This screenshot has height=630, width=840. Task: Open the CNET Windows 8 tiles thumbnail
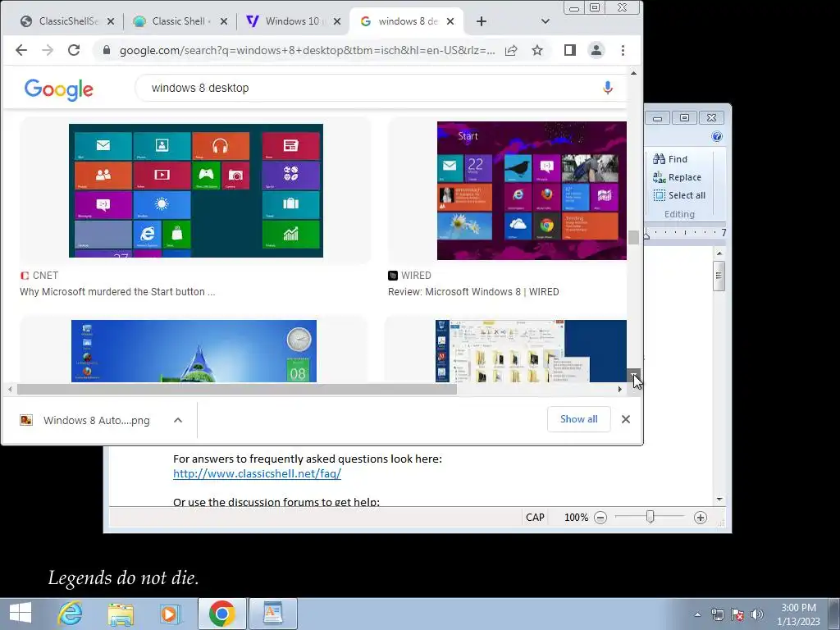tap(196, 190)
